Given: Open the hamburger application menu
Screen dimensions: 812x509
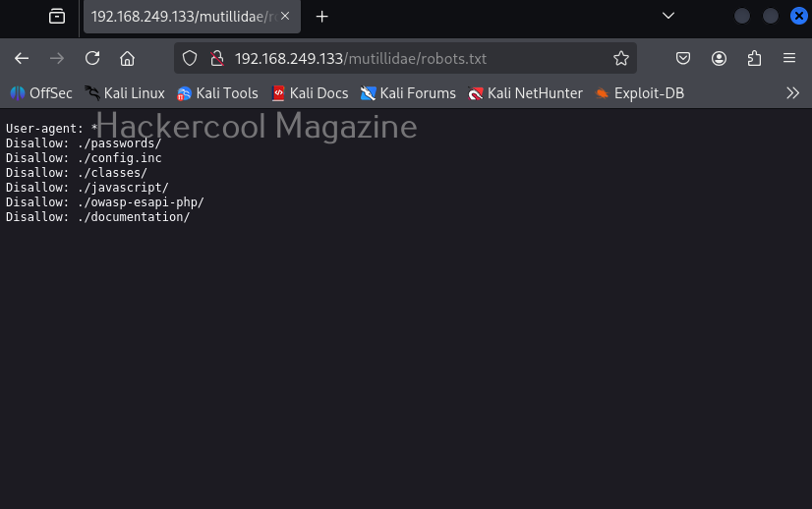Looking at the screenshot, I should click(789, 59).
